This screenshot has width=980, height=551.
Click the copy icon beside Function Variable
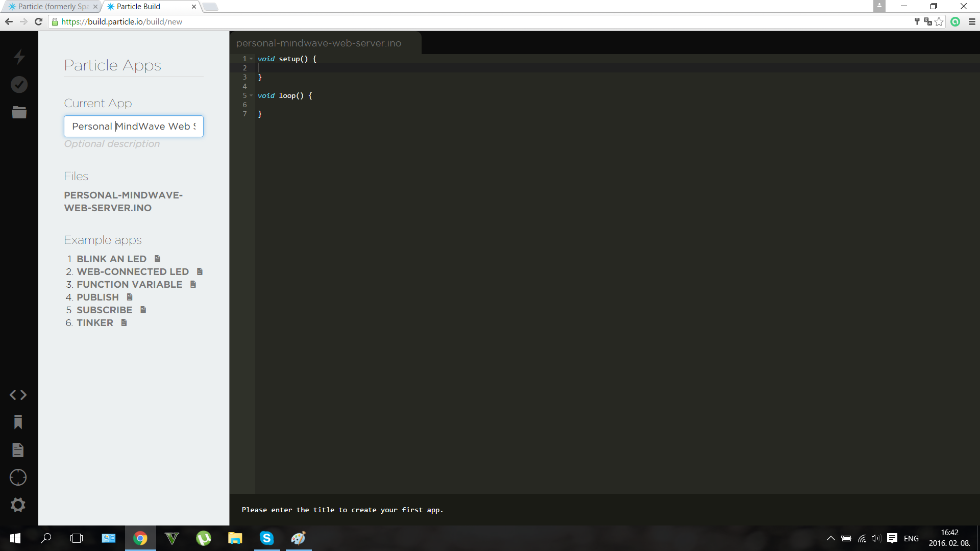tap(193, 285)
